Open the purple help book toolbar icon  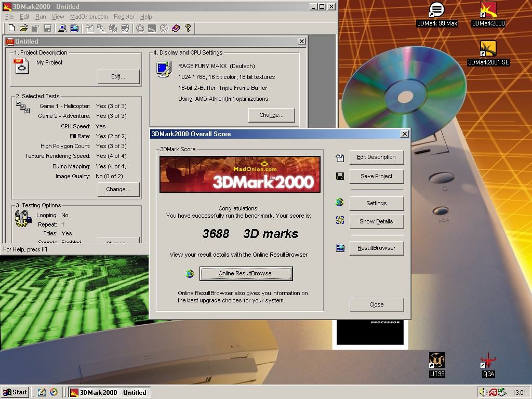pos(176,28)
